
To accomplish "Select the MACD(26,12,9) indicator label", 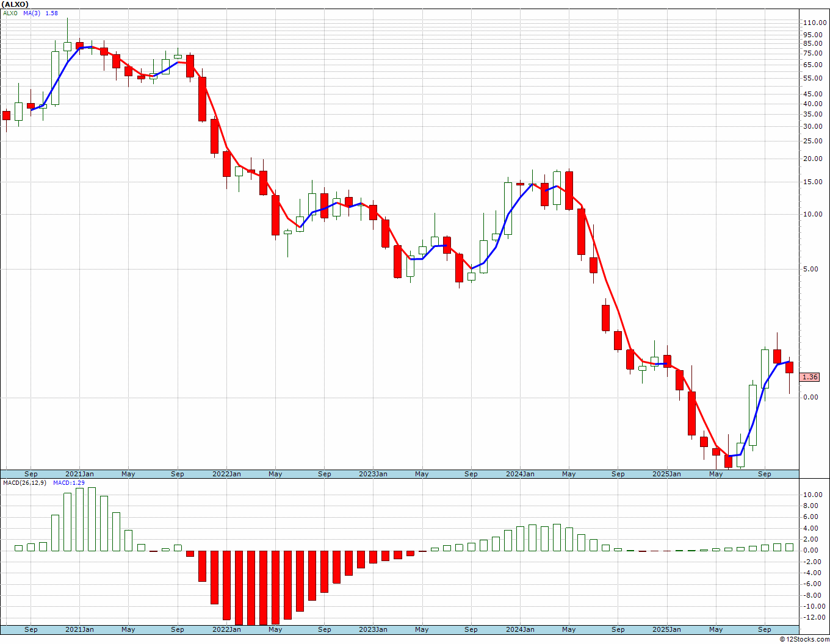I will coord(26,482).
